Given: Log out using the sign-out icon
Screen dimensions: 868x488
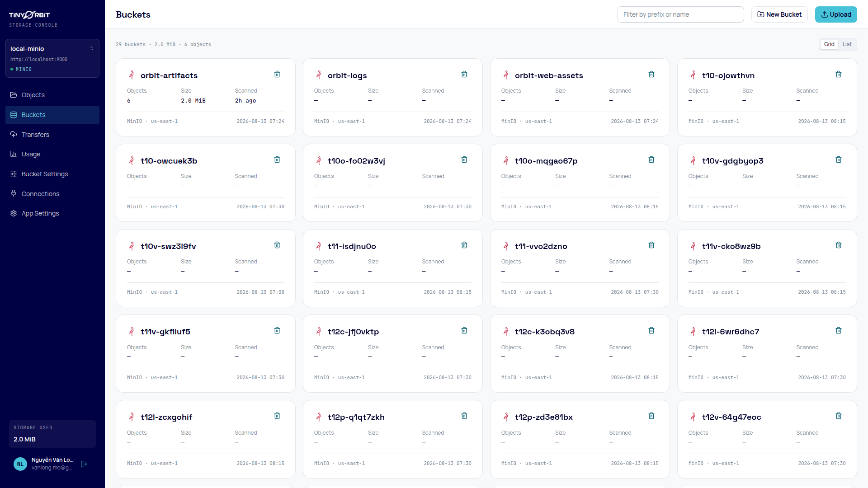Looking at the screenshot, I should tap(84, 464).
